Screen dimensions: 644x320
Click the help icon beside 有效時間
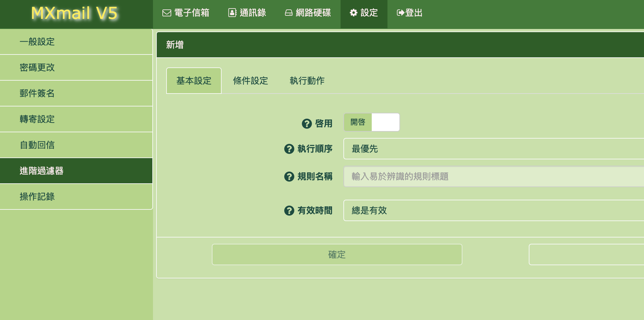coord(289,211)
